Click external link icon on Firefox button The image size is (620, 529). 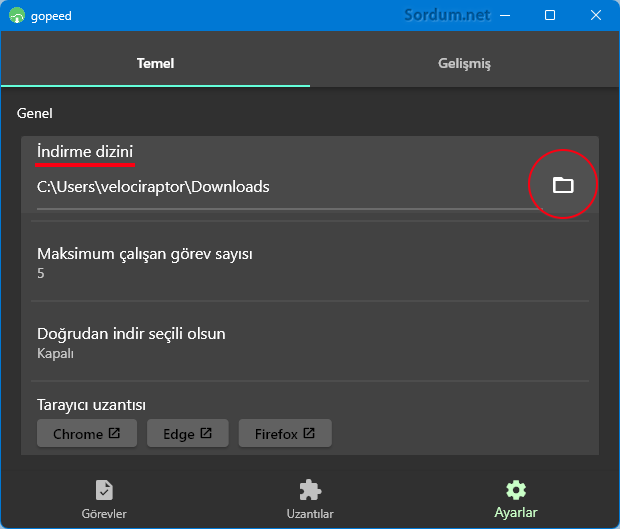[309, 433]
